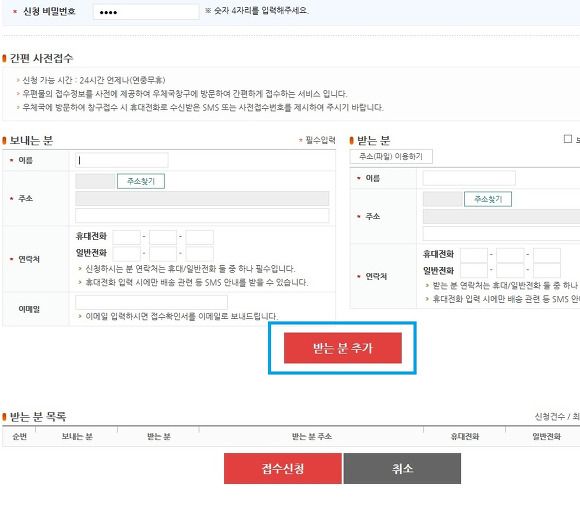Click sender 휴대전화 last number box
The image size is (580, 505).
pos(199,237)
